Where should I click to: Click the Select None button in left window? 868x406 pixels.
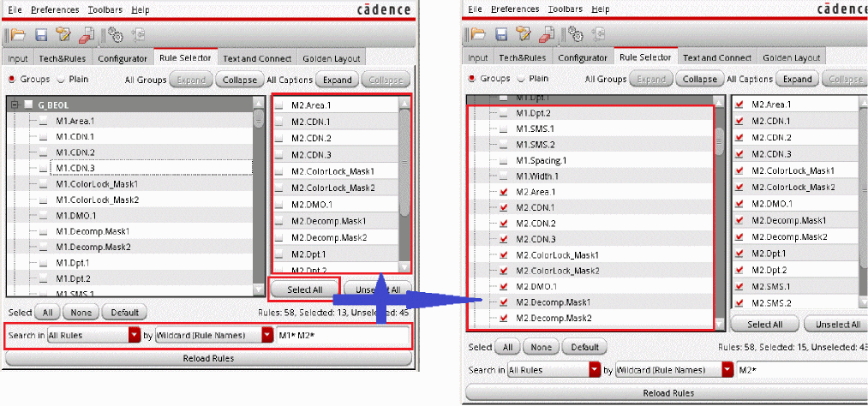point(81,313)
